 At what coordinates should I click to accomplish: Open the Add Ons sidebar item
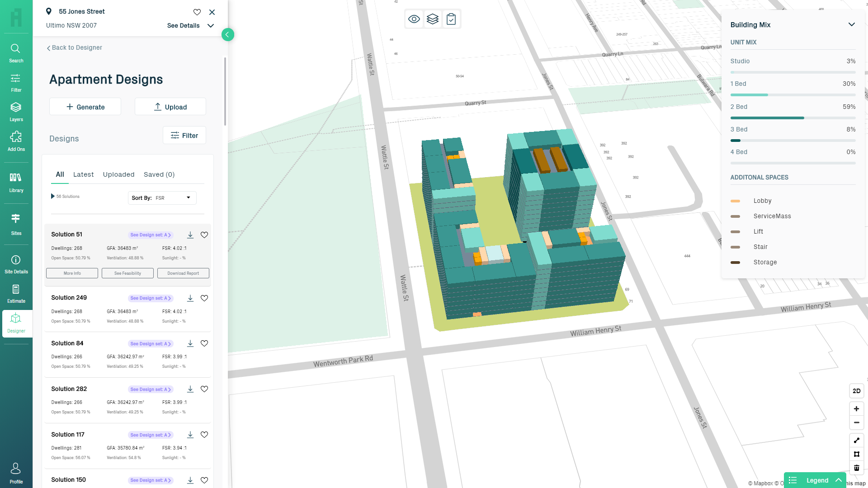[x=16, y=141]
